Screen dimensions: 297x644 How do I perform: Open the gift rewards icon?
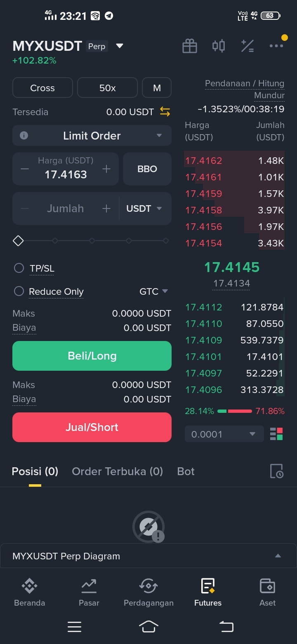[x=190, y=46]
